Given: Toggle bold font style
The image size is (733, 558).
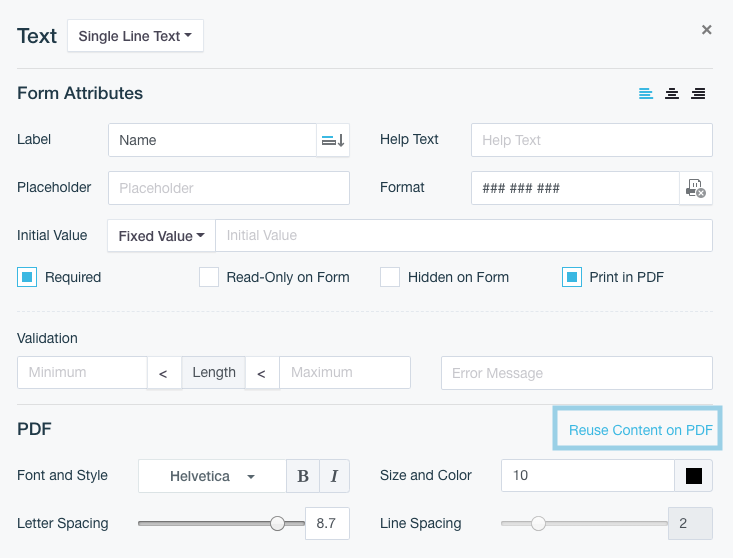Looking at the screenshot, I should coord(303,476).
